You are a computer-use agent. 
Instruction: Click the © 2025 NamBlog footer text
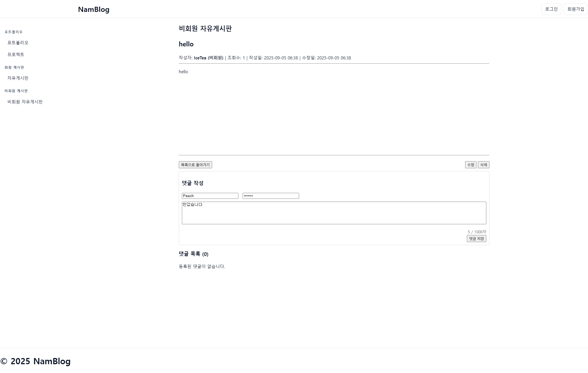tap(36, 361)
